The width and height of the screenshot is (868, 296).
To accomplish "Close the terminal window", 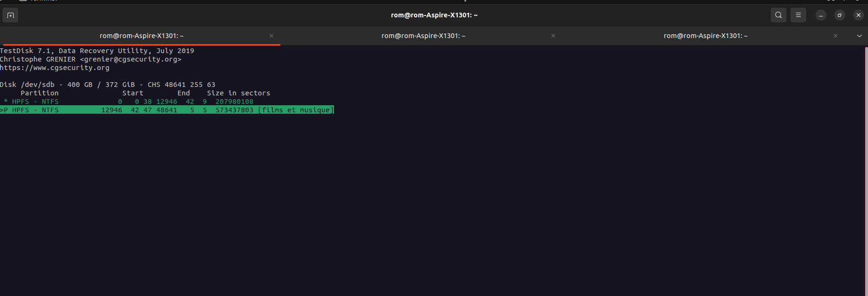I will click(859, 16).
